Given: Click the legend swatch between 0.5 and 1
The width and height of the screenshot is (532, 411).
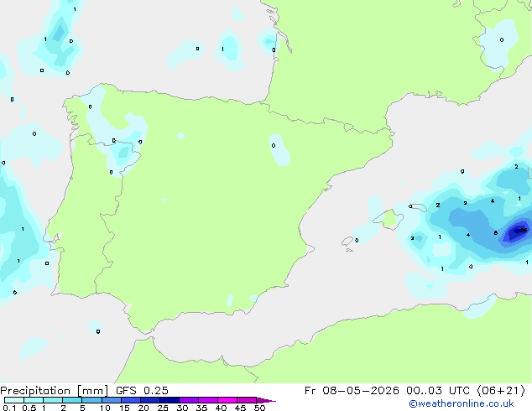Looking at the screenshot, I should 34,400.
